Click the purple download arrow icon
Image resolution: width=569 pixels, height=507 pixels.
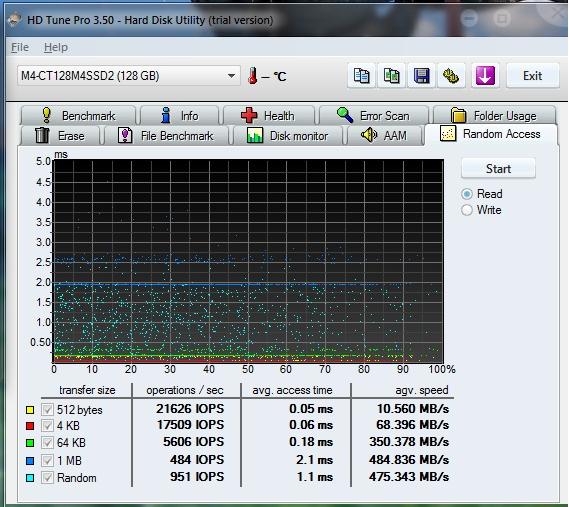coord(485,76)
